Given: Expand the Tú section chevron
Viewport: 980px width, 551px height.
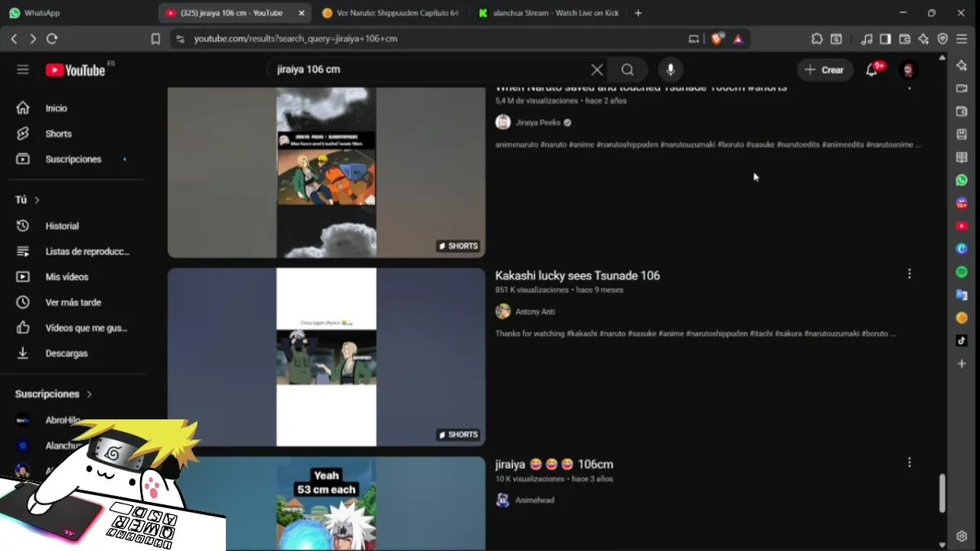Looking at the screenshot, I should (37, 200).
